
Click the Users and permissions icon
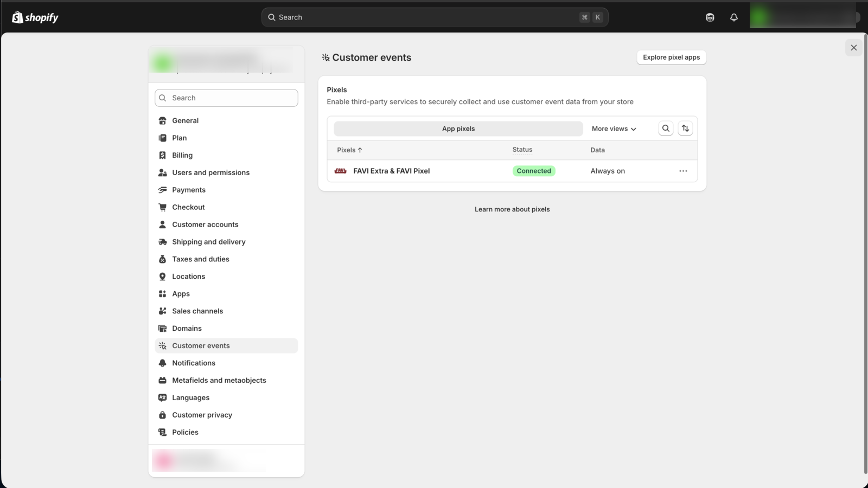(162, 172)
